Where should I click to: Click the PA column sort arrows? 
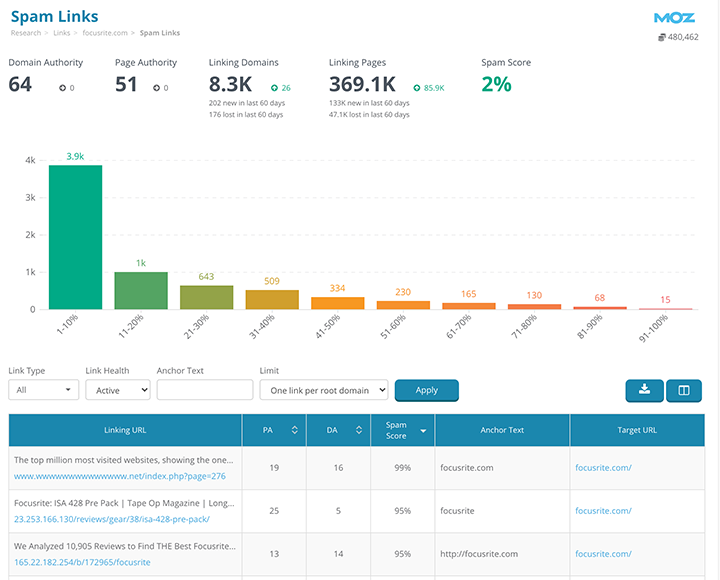pos(295,430)
